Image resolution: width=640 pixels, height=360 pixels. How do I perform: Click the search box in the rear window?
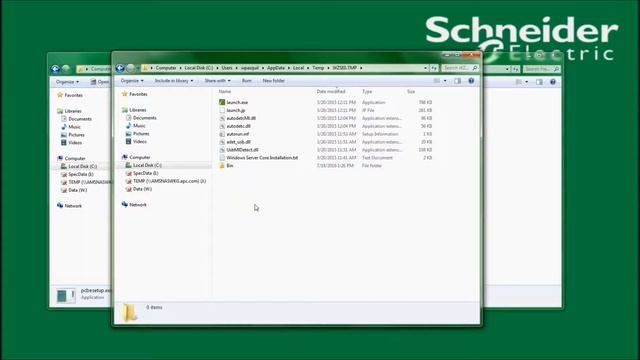click(x=542, y=69)
